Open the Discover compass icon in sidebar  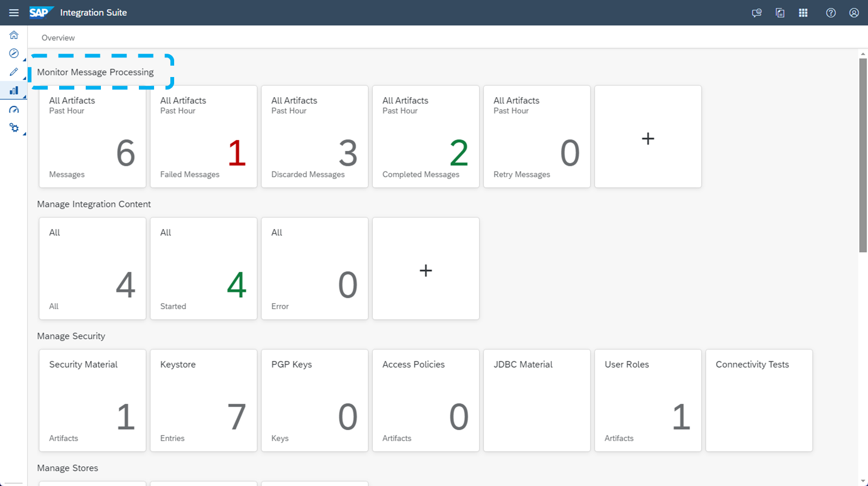(x=14, y=53)
